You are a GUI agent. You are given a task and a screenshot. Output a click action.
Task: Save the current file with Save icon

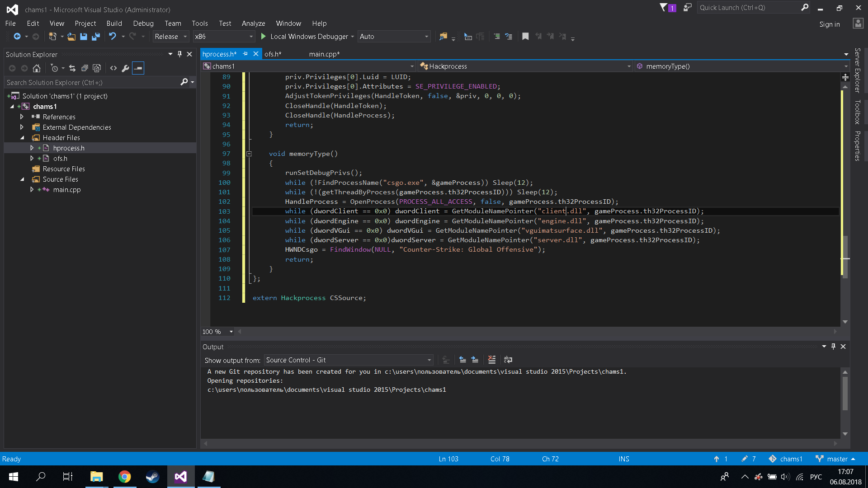tap(84, 37)
